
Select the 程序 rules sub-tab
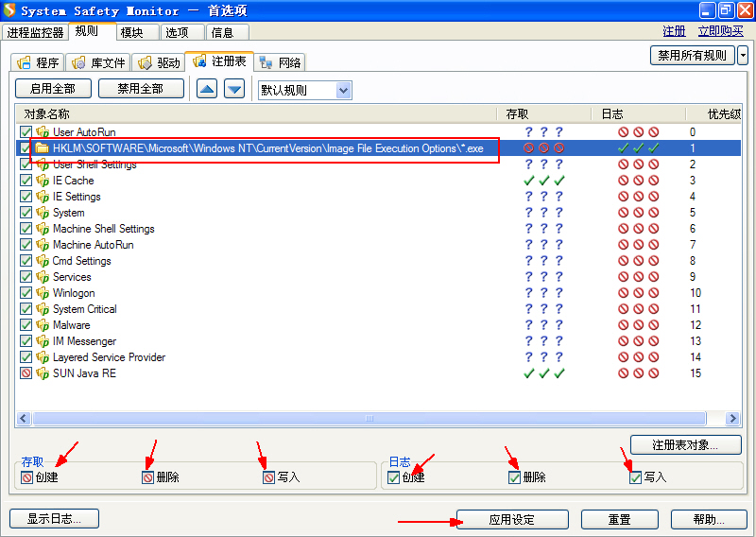37,62
